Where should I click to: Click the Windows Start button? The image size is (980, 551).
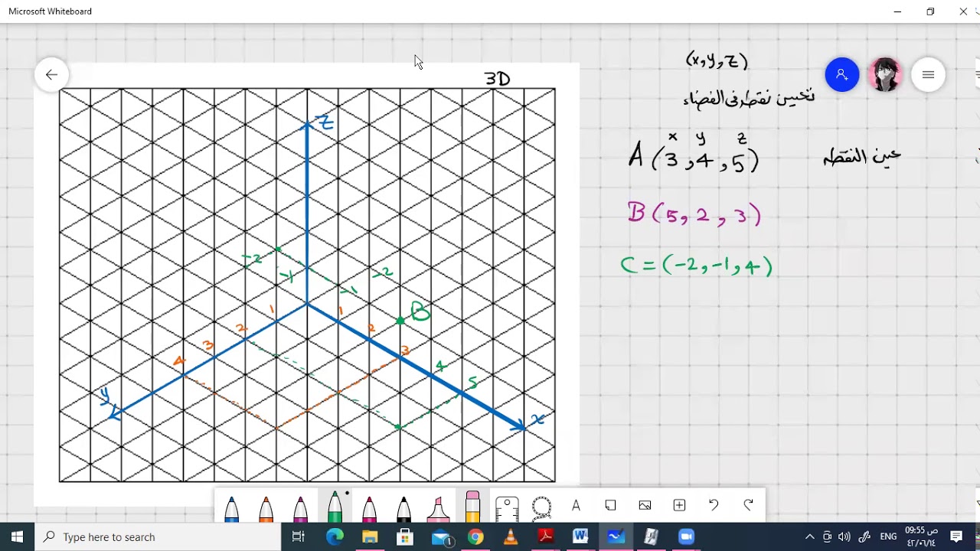[x=18, y=536]
